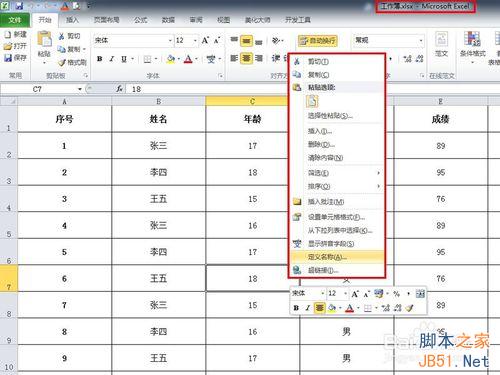Click the align-left icon in ribbon
This screenshot has height=375, width=500.
[234, 59]
